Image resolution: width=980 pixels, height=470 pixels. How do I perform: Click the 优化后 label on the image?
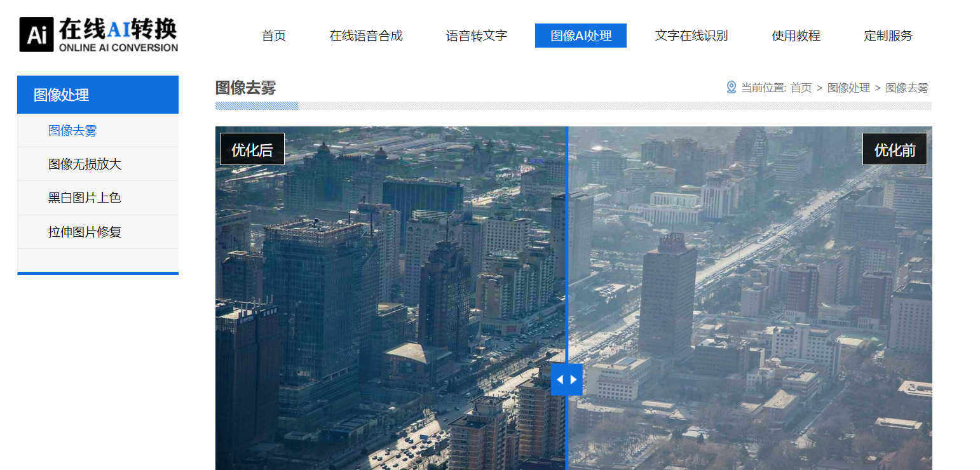pos(252,149)
